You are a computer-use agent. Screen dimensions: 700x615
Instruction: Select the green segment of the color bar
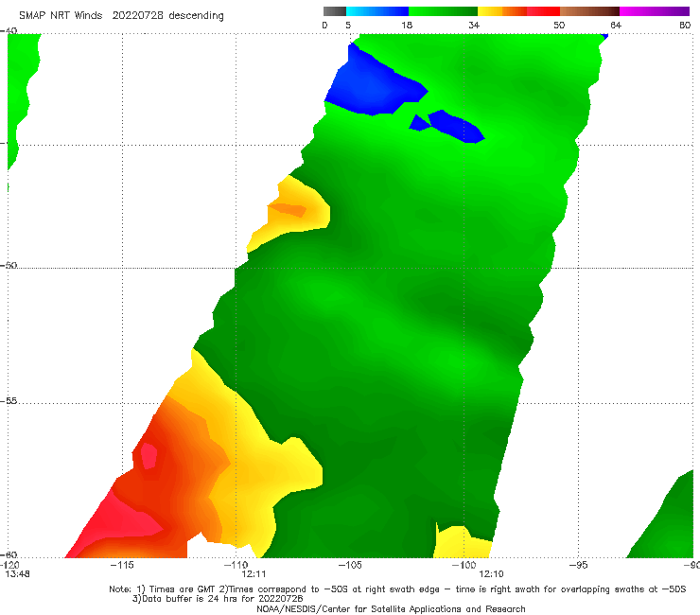click(443, 11)
